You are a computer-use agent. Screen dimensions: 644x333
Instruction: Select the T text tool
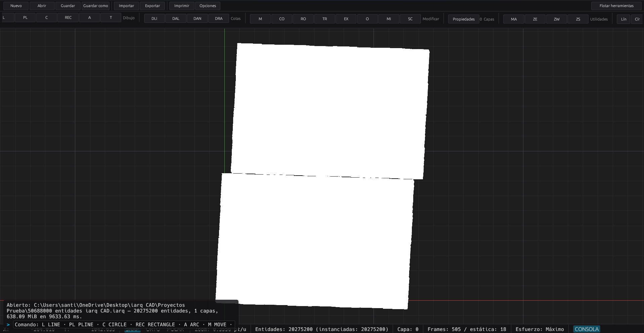[x=111, y=17]
